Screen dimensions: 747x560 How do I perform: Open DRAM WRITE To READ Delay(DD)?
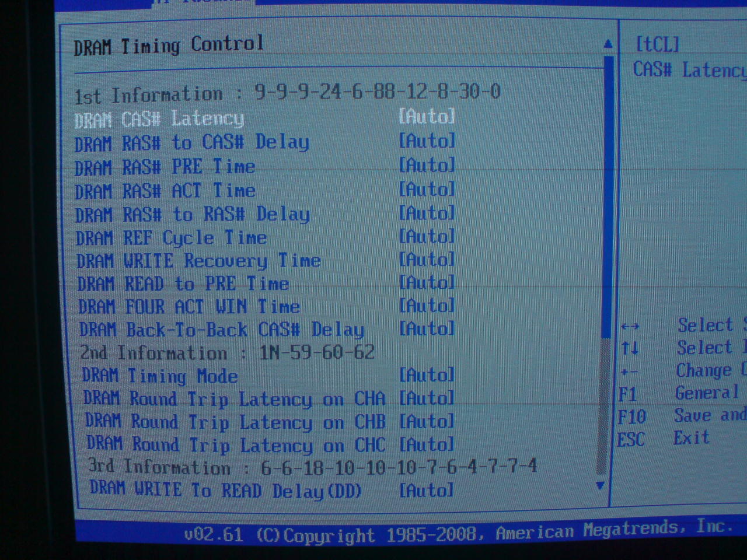pos(225,490)
